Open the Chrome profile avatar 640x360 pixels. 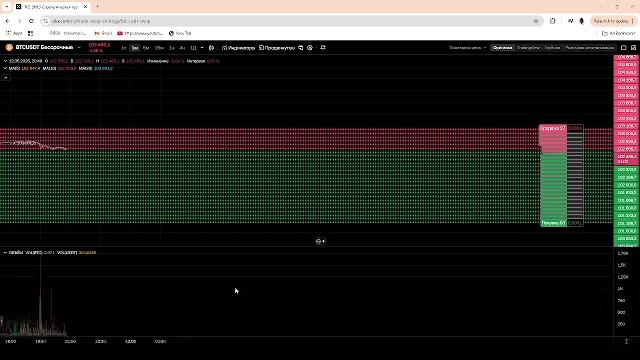[582, 21]
